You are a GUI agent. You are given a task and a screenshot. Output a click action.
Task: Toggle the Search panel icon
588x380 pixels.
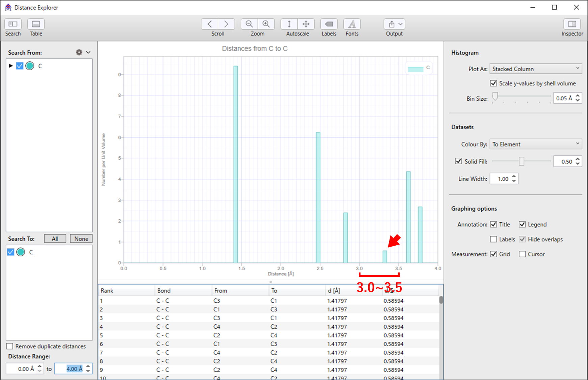pyautogui.click(x=13, y=24)
